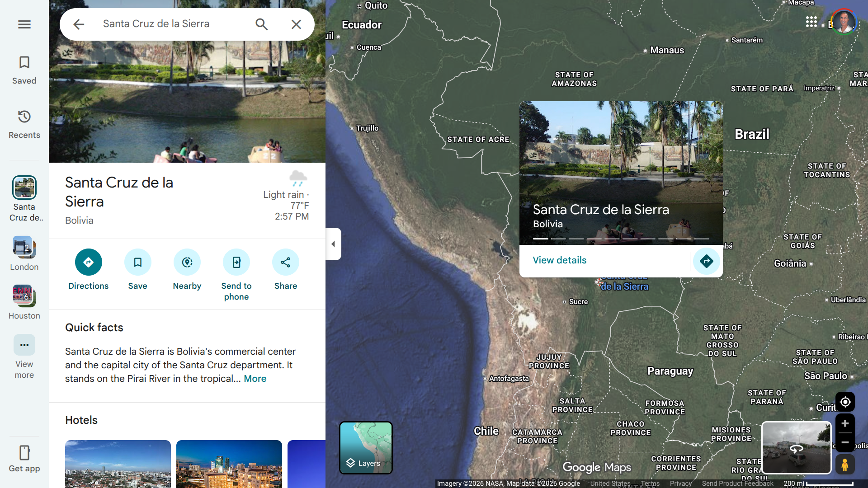Click the Directions icon button
This screenshot has height=488, width=868.
88,262
